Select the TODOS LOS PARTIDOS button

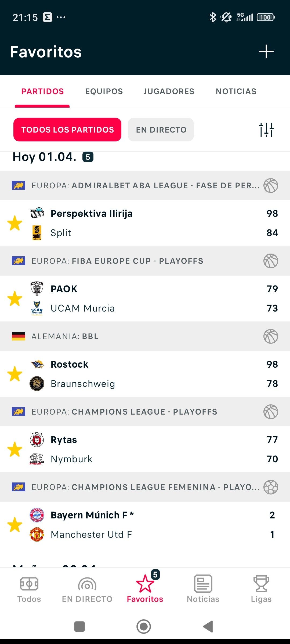tap(67, 130)
